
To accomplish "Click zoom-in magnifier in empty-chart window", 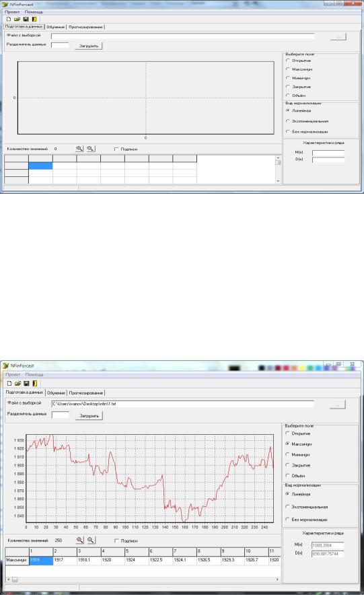I will coord(79,149).
